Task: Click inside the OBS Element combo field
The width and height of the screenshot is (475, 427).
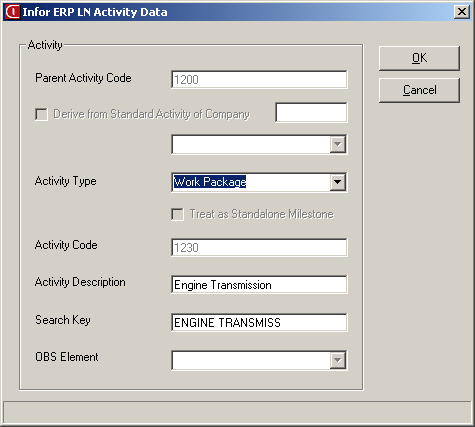Action: click(x=251, y=360)
